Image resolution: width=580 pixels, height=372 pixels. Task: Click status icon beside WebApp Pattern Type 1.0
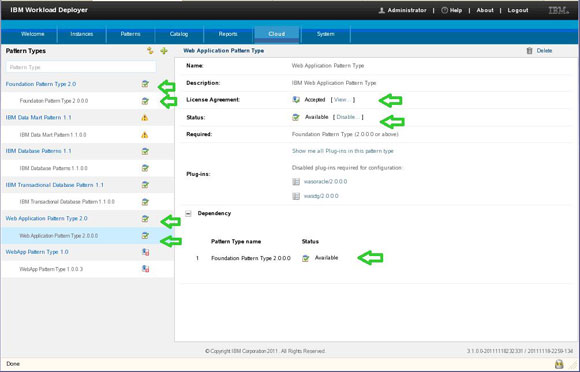point(145,252)
